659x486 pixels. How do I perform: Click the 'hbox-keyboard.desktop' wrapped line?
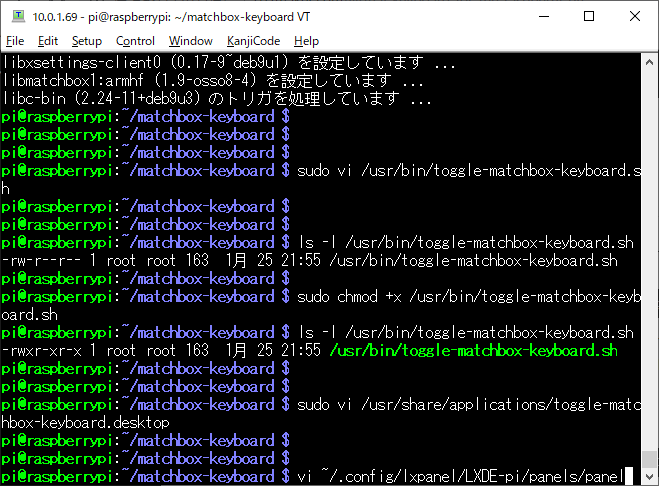click(x=85, y=423)
